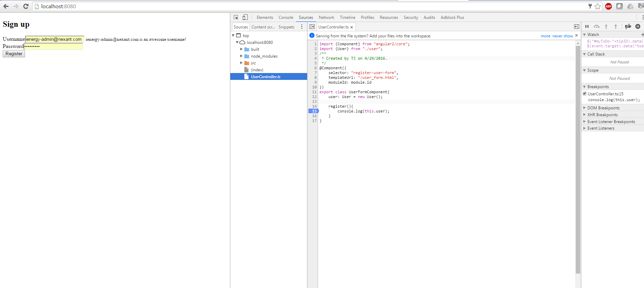644x288 pixels.
Task: Collapse the Breakpoints section
Action: click(584, 87)
